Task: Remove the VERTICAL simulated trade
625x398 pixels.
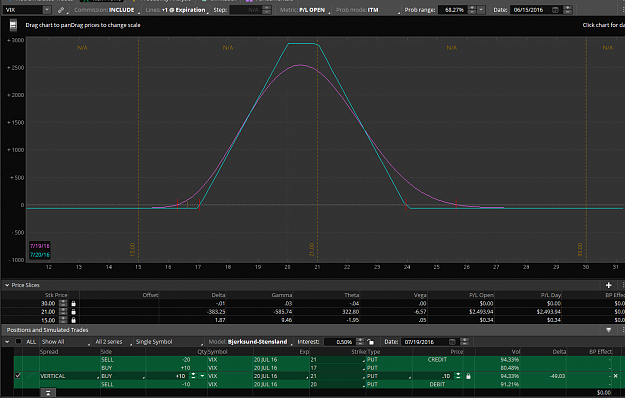Action: (x=615, y=376)
